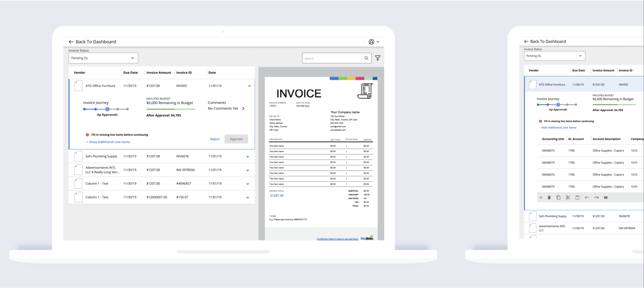Click into the Search input field
Screen dimensions: 644x288
click(x=332, y=58)
